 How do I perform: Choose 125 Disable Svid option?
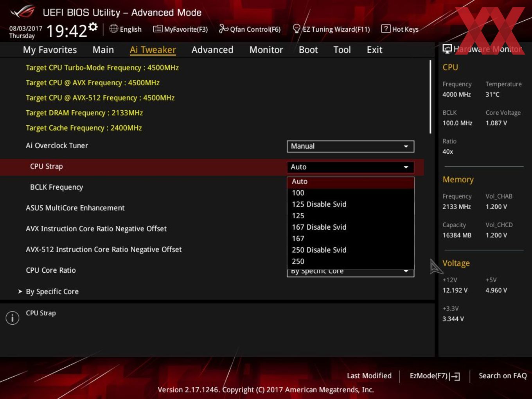coord(350,204)
